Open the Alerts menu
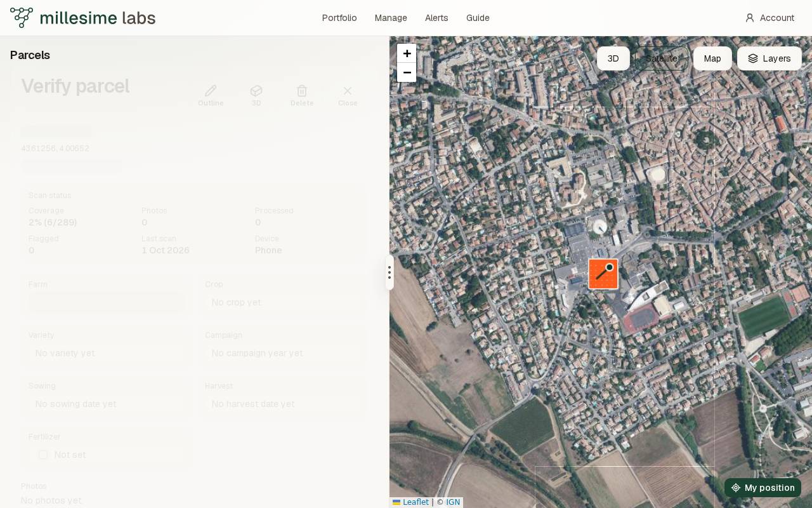The image size is (812, 508). (x=436, y=18)
